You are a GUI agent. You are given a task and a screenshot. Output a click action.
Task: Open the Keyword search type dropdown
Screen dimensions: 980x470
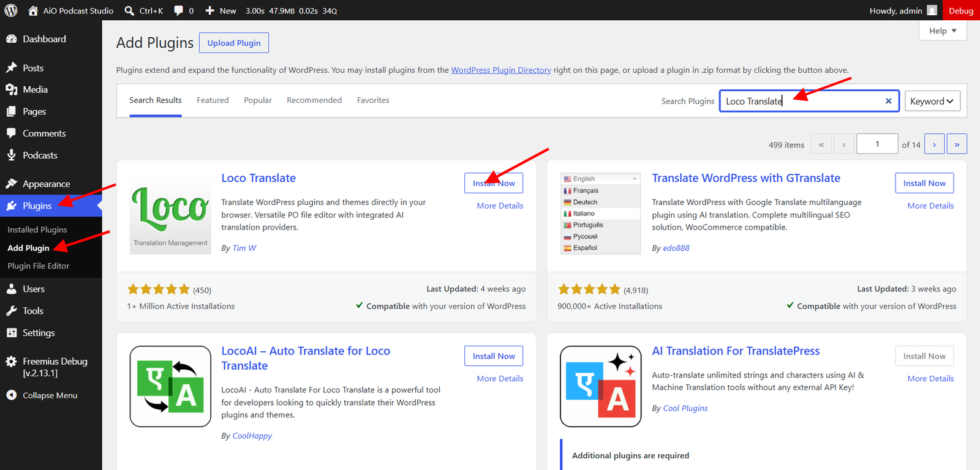(932, 101)
